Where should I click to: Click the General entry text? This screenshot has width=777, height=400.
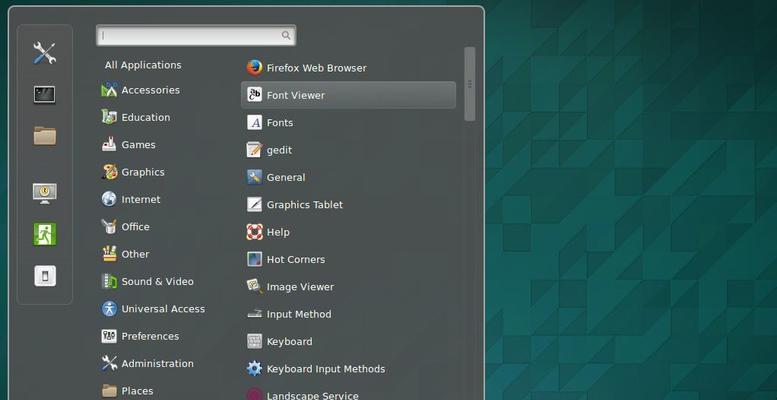tap(286, 177)
